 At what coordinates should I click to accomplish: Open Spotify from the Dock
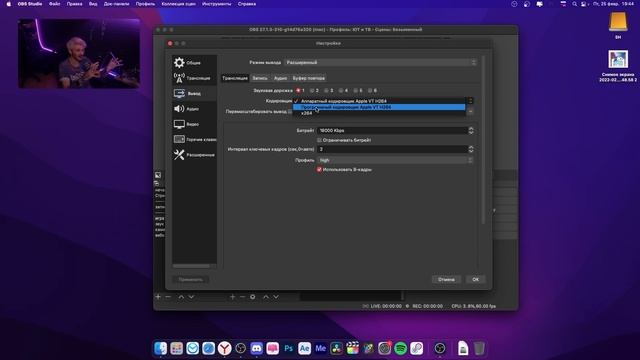tap(400, 348)
